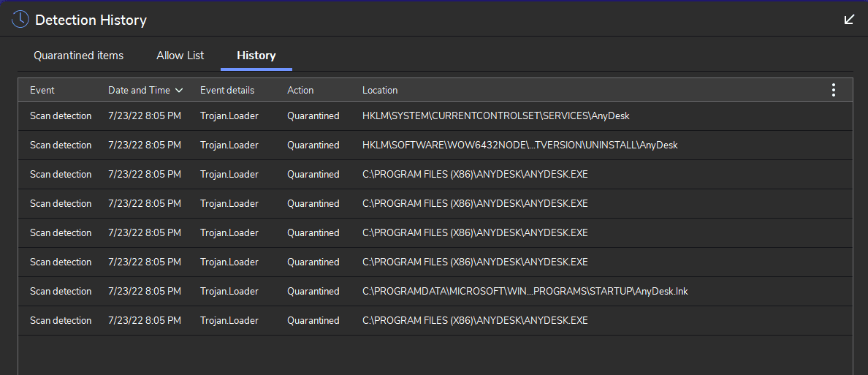Screen dimensions: 868x375
Task: Click Trojan.Loader in the AnyDesk.lnk row
Action: 229,292
